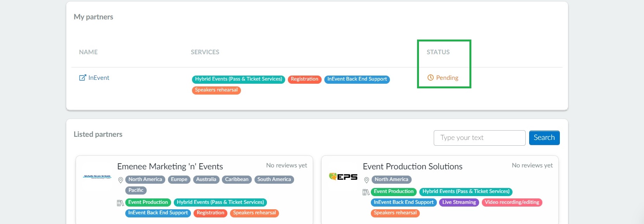Click the location pin icon for Event Production Solutions
This screenshot has width=644, height=224.
366,180
